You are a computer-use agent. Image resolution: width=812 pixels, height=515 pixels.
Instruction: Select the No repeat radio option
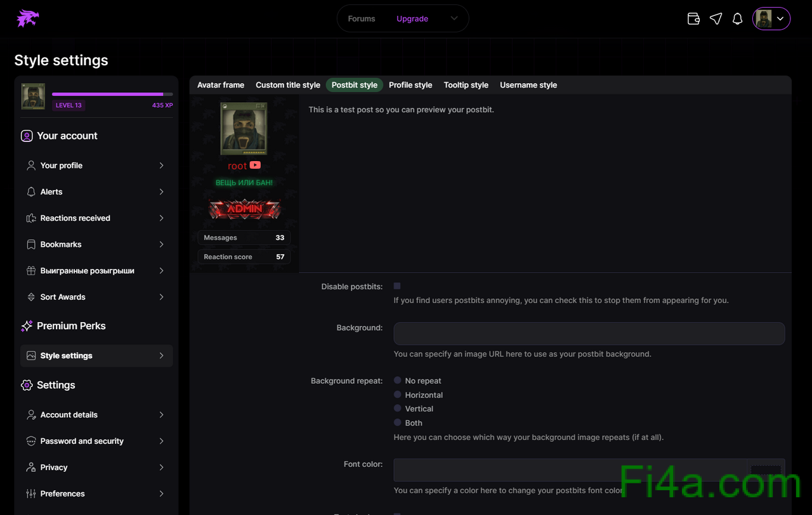(x=398, y=381)
